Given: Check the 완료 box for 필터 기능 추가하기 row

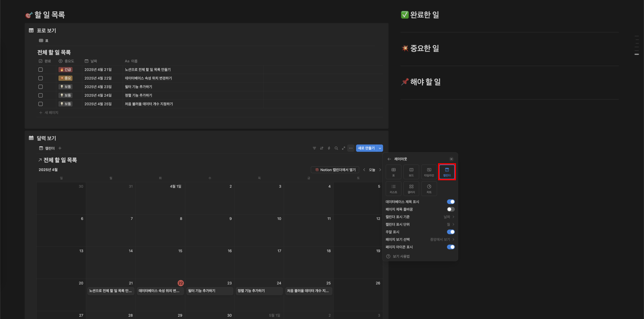Looking at the screenshot, I should [x=41, y=87].
